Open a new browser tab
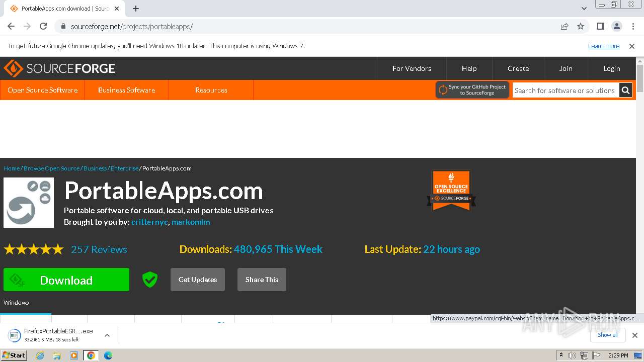Screen dimensions: 644x362 [x=136, y=9]
